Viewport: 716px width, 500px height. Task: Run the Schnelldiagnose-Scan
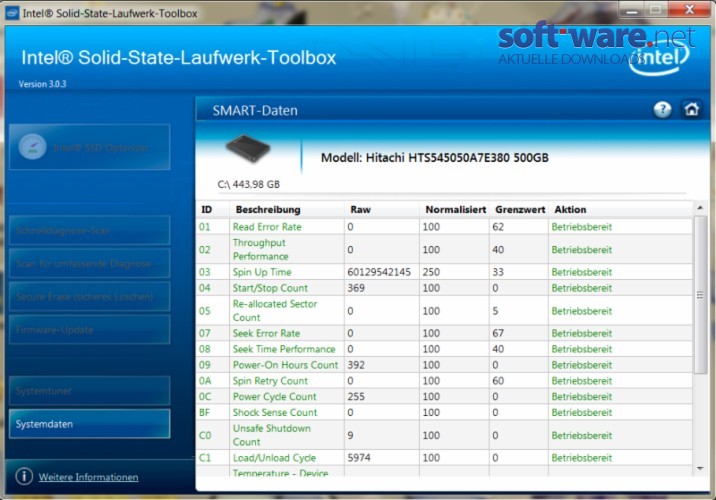coord(90,230)
